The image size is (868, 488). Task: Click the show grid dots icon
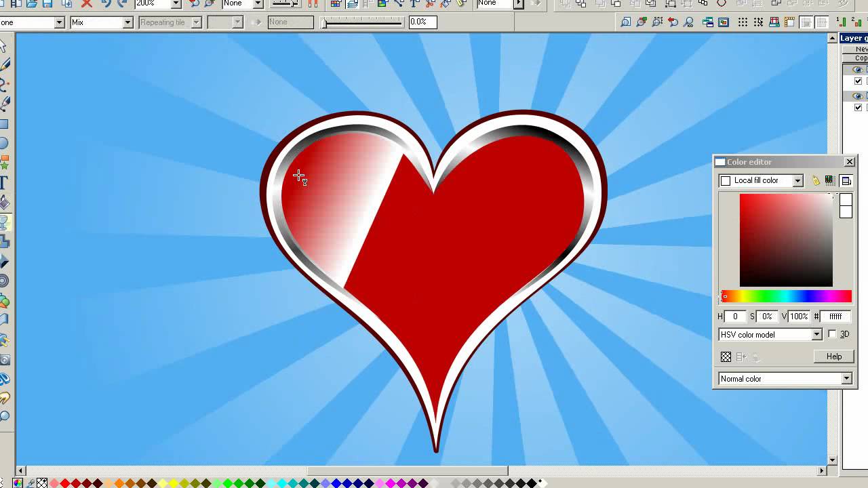click(743, 22)
